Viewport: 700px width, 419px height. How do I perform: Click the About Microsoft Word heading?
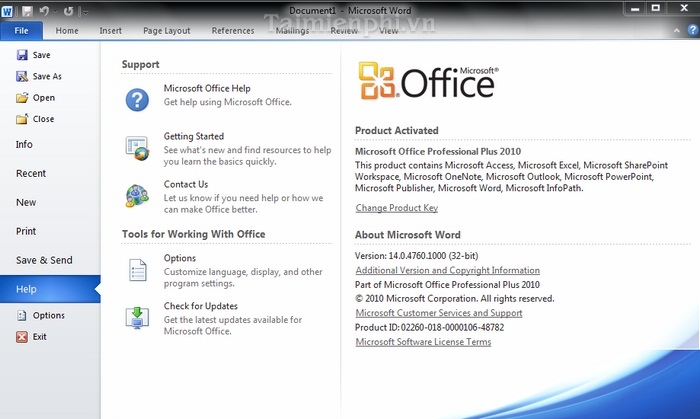coord(408,235)
